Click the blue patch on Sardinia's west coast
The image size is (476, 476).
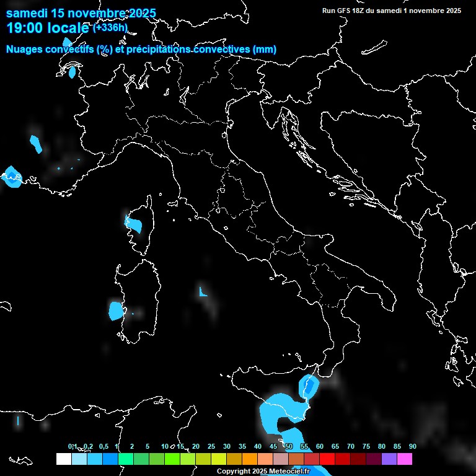point(115,311)
